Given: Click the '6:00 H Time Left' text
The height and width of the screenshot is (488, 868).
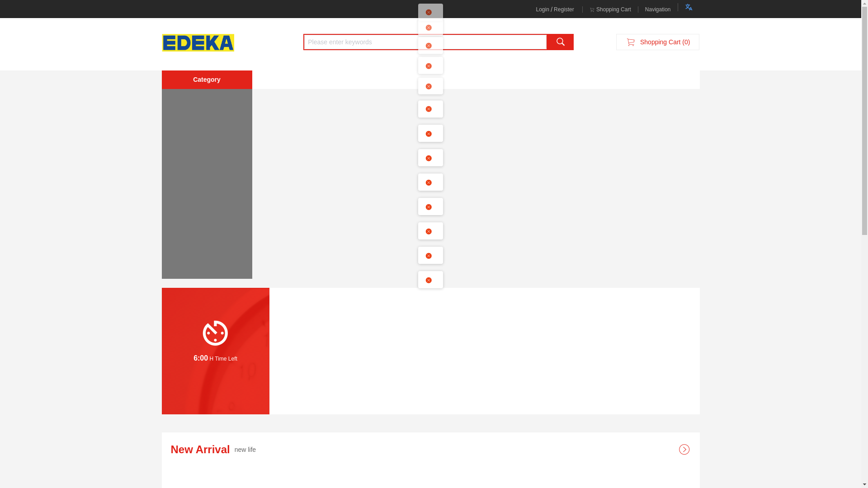Looking at the screenshot, I should point(215,358).
